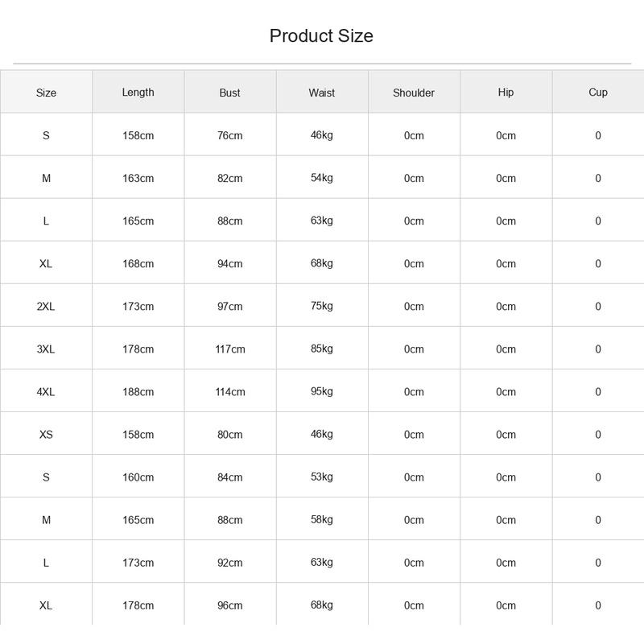Click the Product Size heading
Image resolution: width=644 pixels, height=644 pixels.
[321, 36]
